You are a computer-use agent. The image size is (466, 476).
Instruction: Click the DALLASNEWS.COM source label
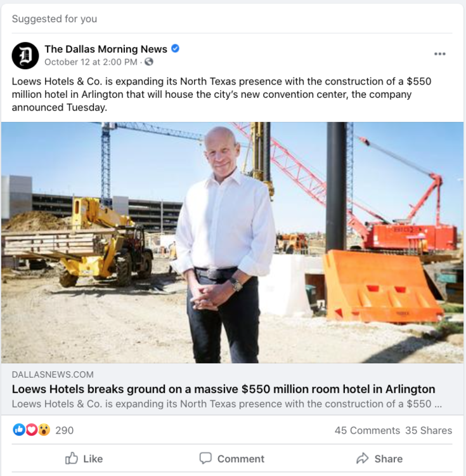coord(53,374)
